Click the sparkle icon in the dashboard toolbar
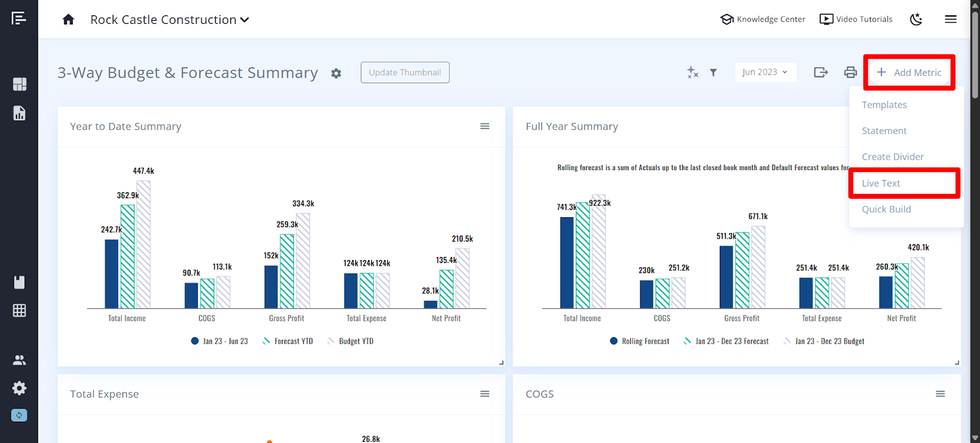980x443 pixels. point(693,72)
